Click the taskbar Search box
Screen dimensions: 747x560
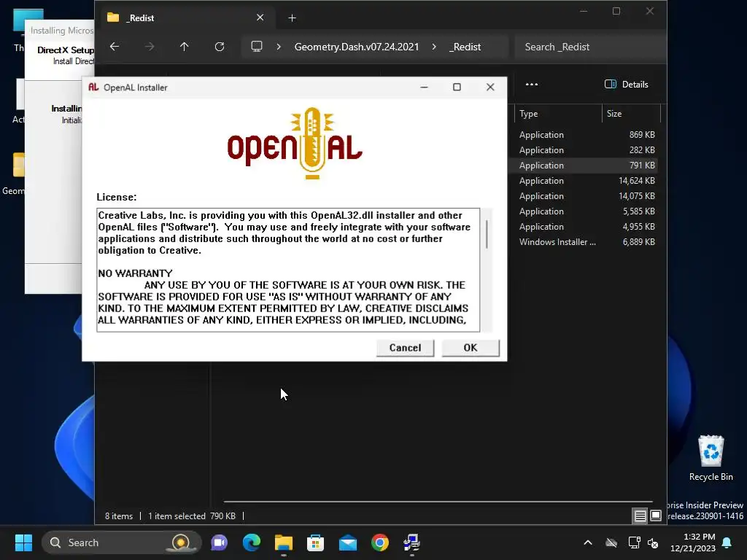(x=122, y=542)
